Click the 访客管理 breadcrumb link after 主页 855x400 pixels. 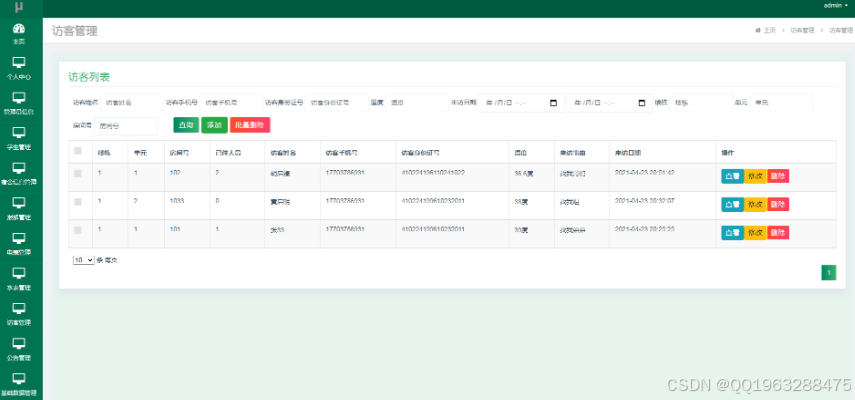pos(802,31)
